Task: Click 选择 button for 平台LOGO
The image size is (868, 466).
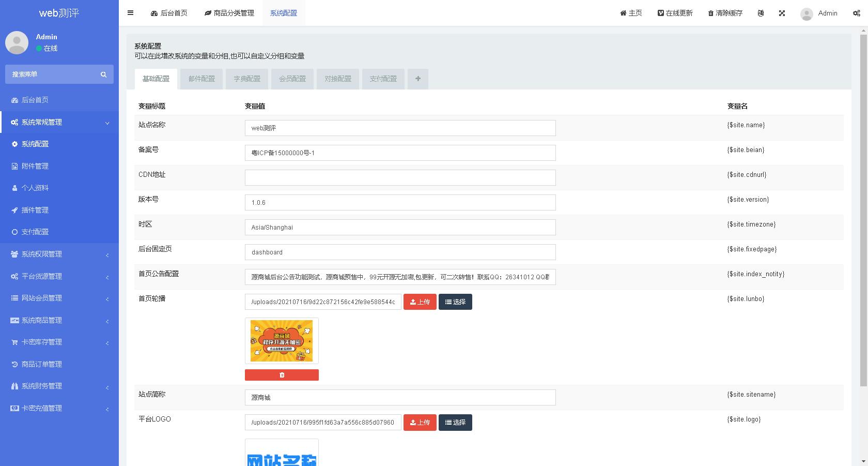Action: click(455, 423)
